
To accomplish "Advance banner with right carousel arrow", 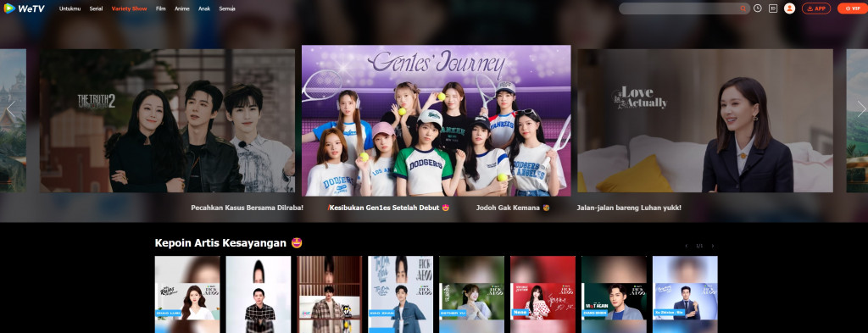I will (861, 109).
